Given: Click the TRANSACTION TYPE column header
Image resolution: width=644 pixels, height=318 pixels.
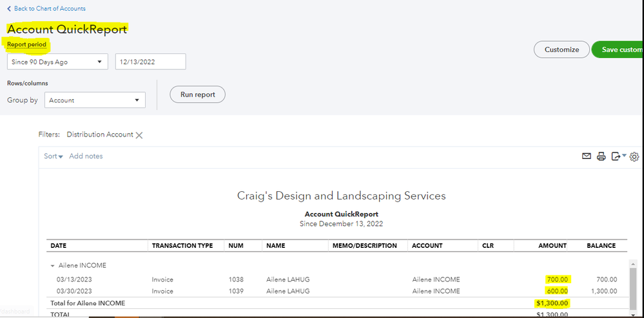Looking at the screenshot, I should 182,246.
